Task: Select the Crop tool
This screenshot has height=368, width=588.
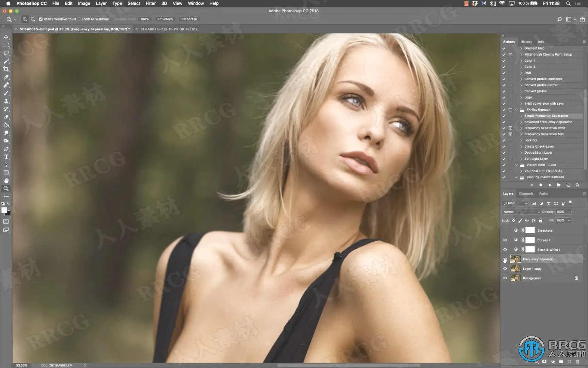Action: [x=6, y=69]
